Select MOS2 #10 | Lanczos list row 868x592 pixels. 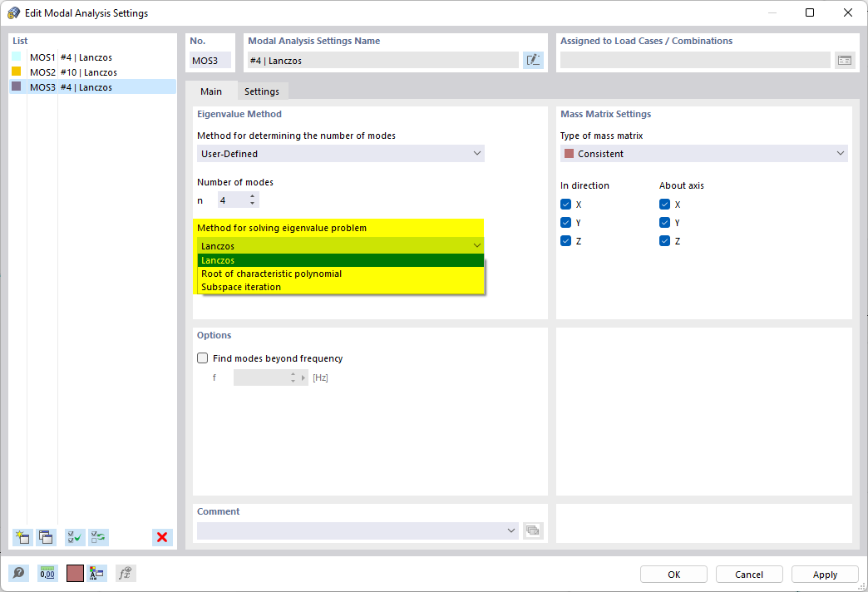[x=92, y=72]
